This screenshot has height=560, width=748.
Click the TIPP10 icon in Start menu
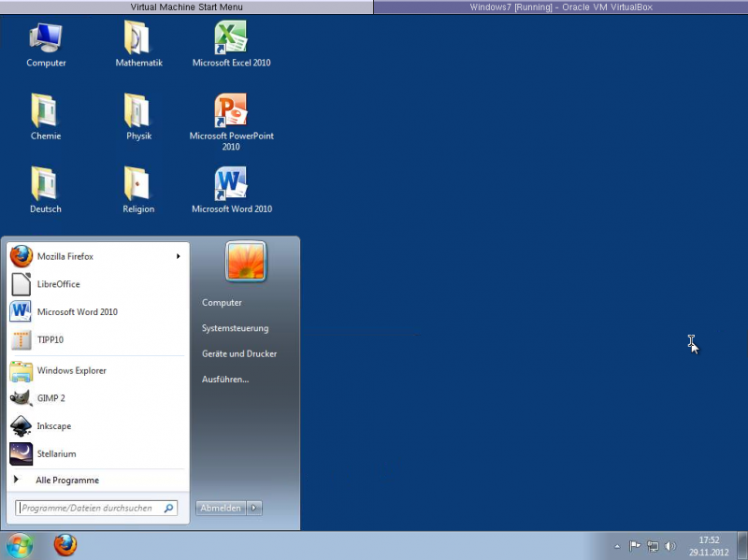pyautogui.click(x=22, y=339)
